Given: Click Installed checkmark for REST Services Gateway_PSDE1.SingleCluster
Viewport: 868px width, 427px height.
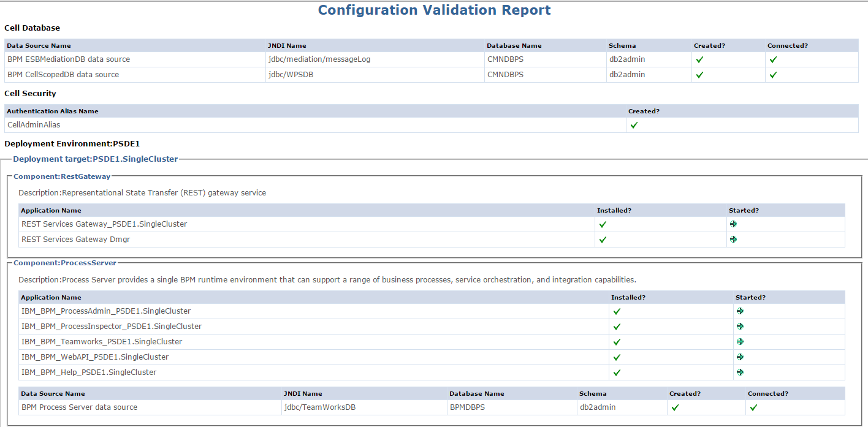Looking at the screenshot, I should (x=603, y=224).
